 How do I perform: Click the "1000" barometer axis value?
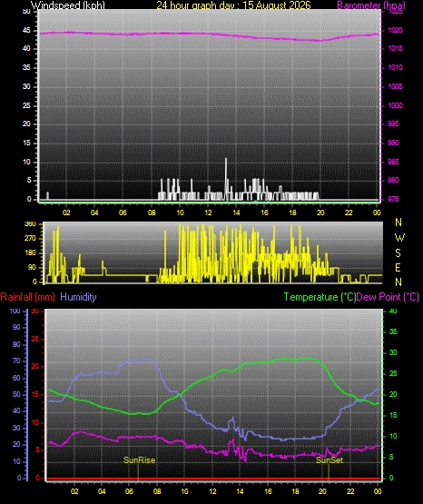(x=396, y=105)
